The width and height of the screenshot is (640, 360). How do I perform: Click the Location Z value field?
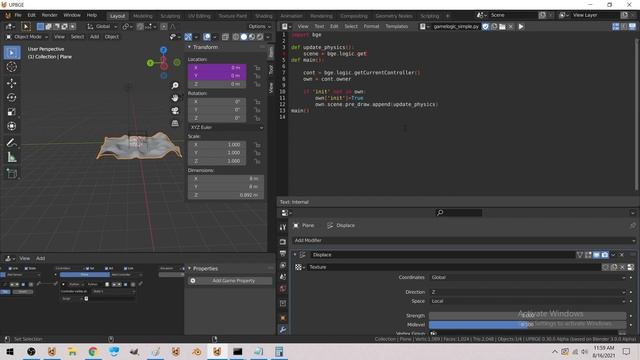pos(217,84)
